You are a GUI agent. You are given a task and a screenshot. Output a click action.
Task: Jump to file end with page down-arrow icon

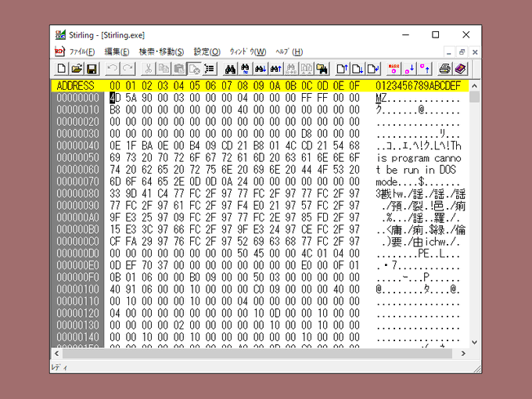pos(358,69)
